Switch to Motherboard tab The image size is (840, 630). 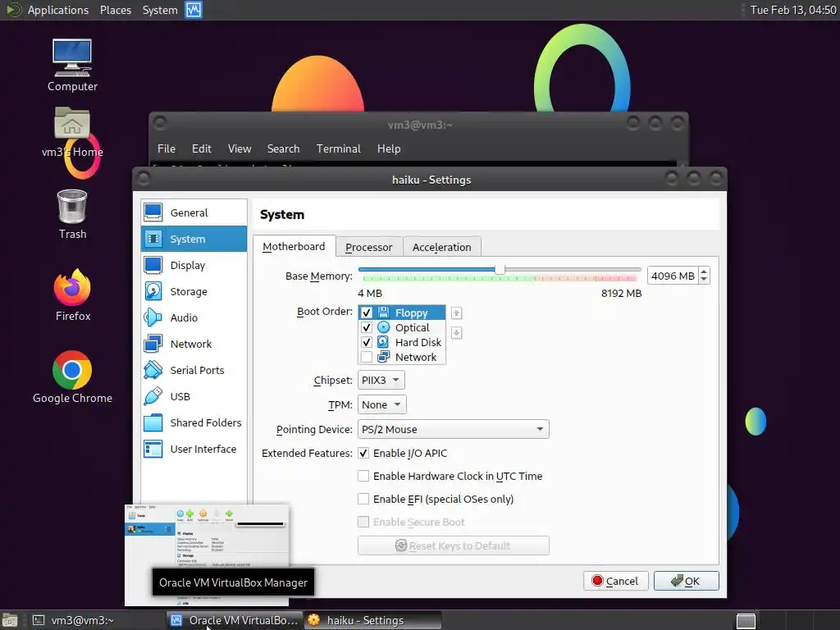pos(294,246)
